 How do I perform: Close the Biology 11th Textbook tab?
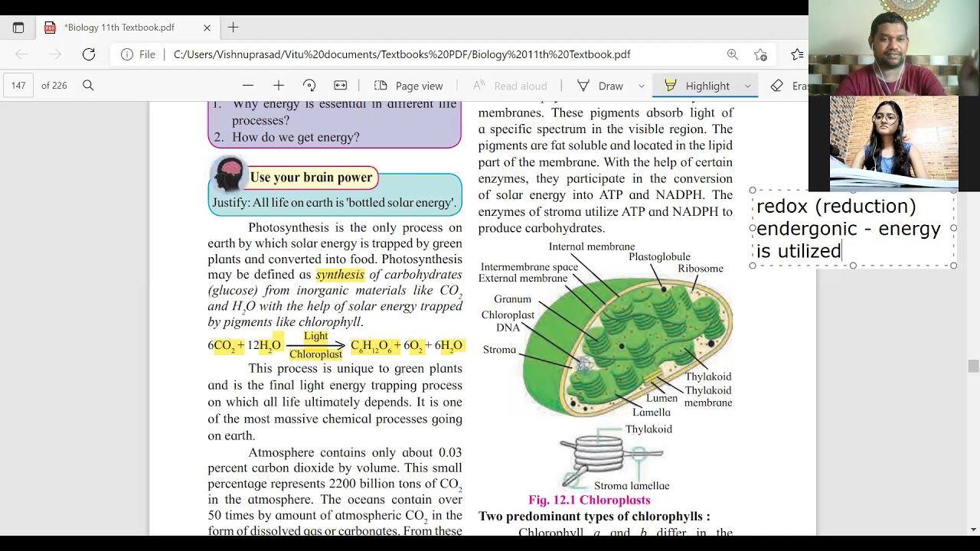[207, 28]
